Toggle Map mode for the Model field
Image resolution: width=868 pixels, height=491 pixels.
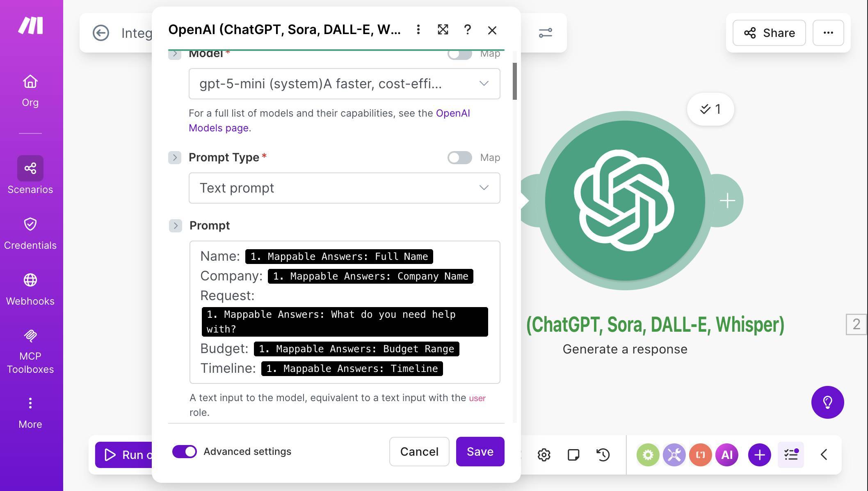point(459,53)
